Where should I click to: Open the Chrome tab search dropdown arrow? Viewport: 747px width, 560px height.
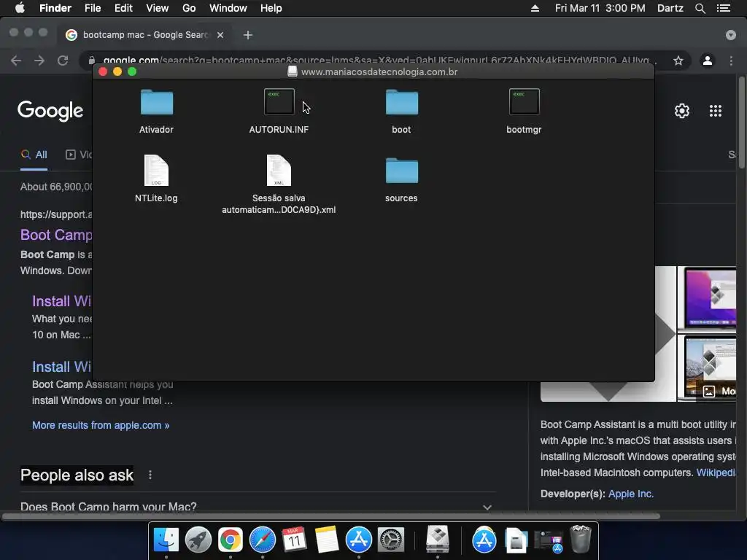point(731,35)
